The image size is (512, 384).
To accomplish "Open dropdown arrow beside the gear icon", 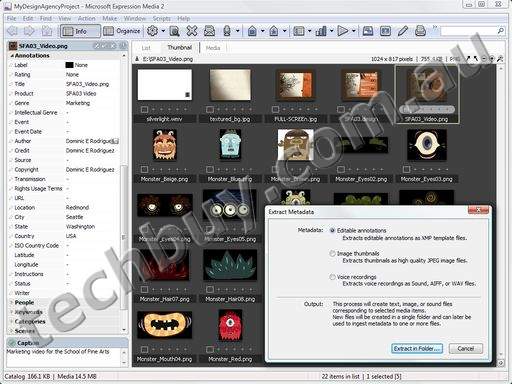I will pos(163,31).
